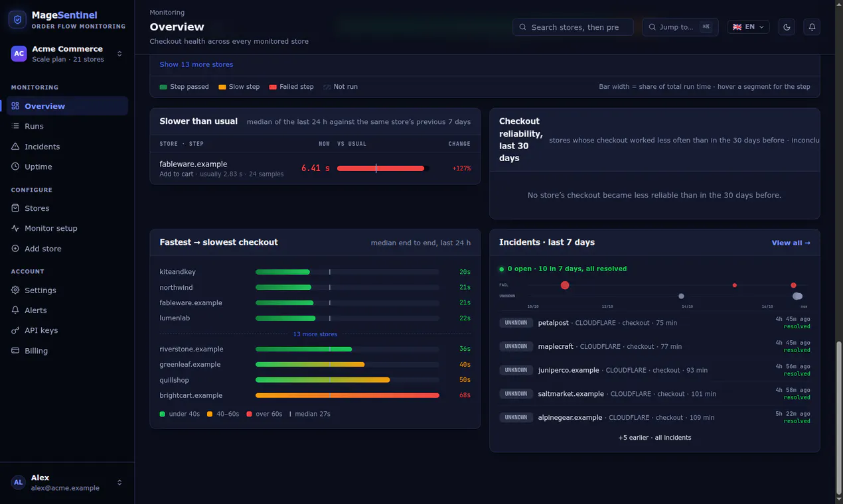Open the juniperco.example incident row
Image resolution: width=843 pixels, height=504 pixels.
tap(654, 370)
